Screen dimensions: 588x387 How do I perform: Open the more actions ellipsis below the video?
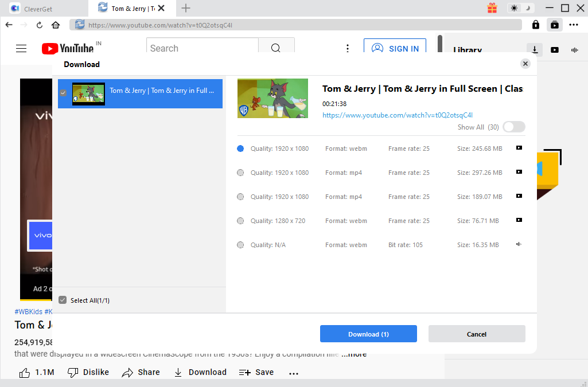click(x=294, y=373)
